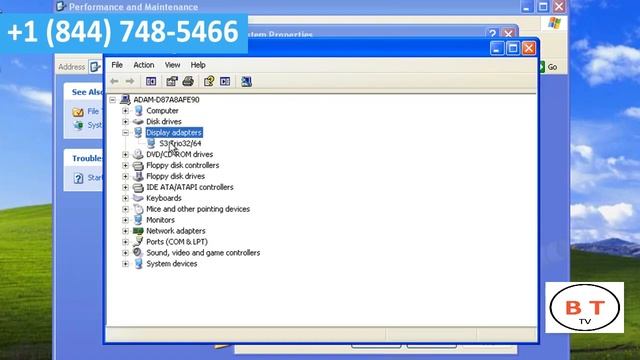Click the Print toolbar icon

click(x=188, y=81)
